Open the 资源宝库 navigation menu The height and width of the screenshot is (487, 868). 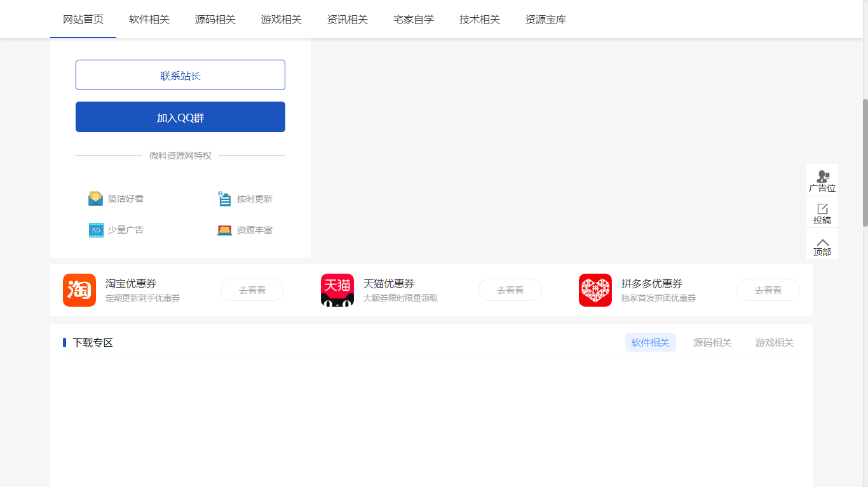click(x=545, y=20)
